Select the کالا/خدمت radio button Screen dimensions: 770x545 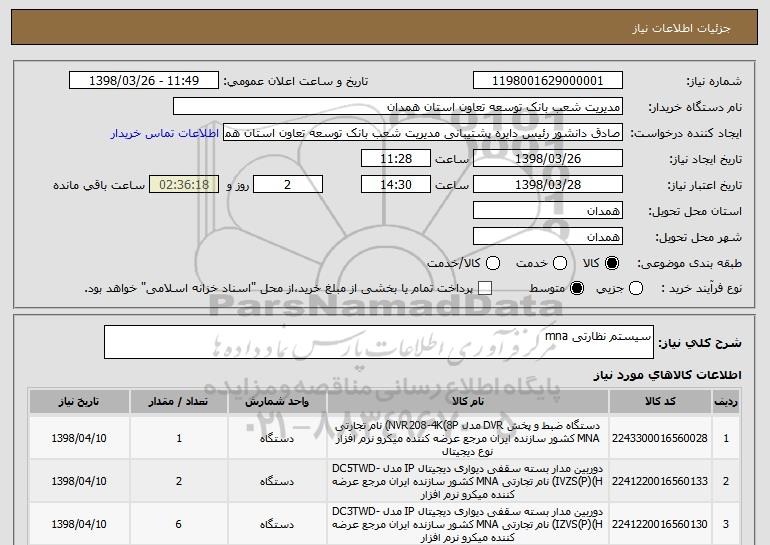(493, 263)
